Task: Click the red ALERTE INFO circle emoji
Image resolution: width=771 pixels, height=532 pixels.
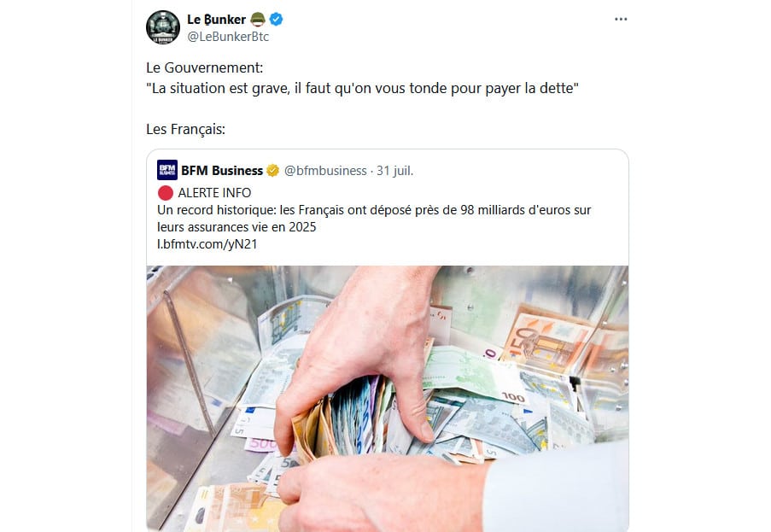Action: pyautogui.click(x=166, y=193)
